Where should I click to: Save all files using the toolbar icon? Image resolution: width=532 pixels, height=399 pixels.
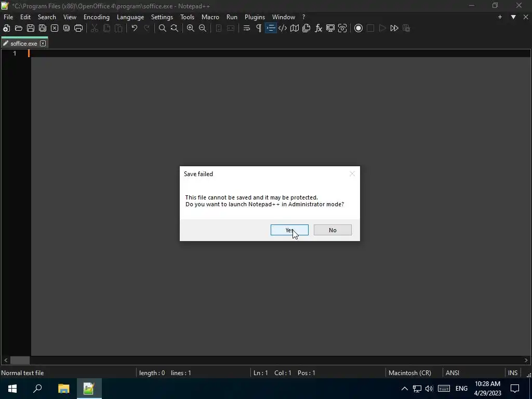click(43, 28)
